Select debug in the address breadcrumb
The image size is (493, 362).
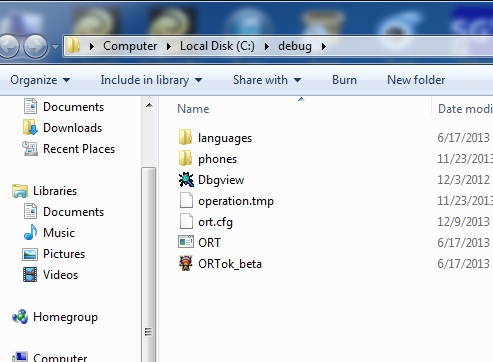pos(295,46)
